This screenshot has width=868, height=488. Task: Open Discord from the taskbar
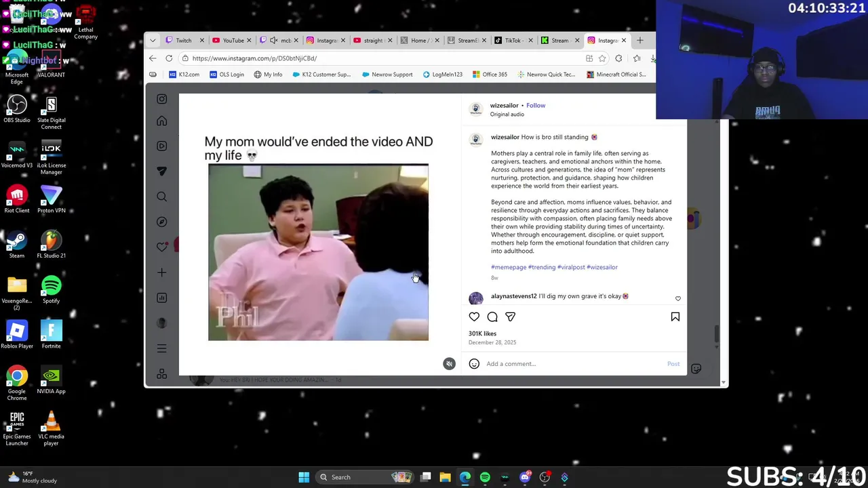(x=525, y=477)
